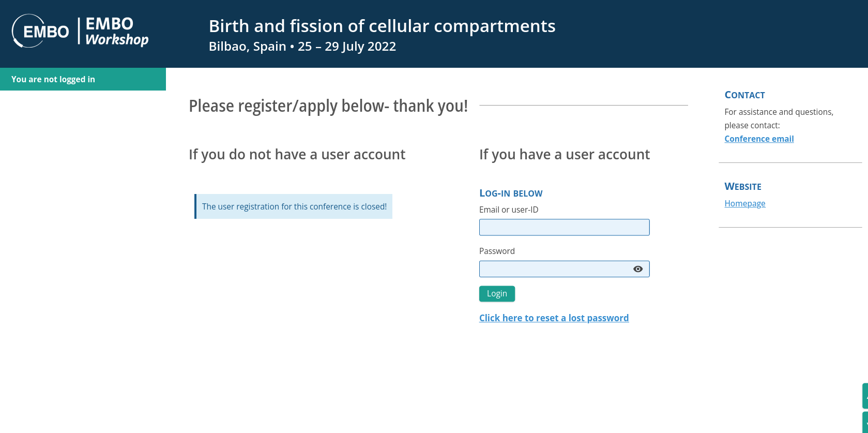The height and width of the screenshot is (433, 868).
Task: Click the Contact section heading
Action: pyautogui.click(x=744, y=95)
